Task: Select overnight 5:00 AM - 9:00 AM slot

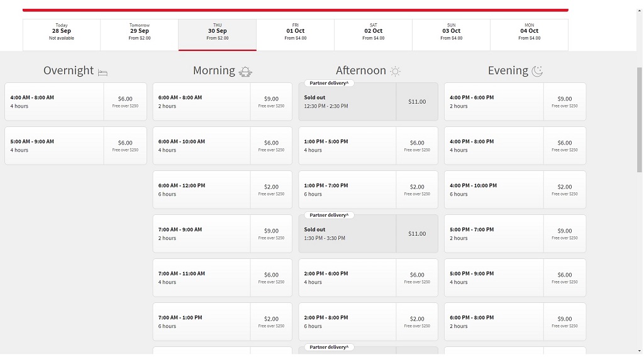Action: click(x=75, y=146)
